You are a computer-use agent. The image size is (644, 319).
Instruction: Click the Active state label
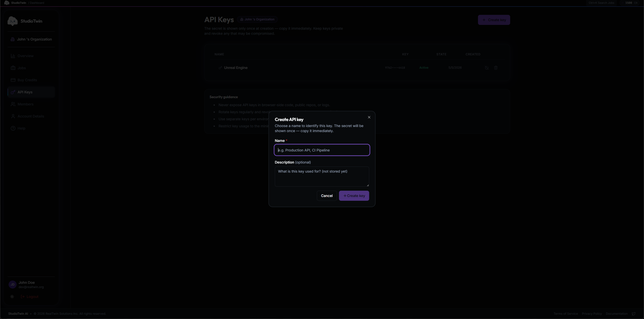[x=424, y=68]
